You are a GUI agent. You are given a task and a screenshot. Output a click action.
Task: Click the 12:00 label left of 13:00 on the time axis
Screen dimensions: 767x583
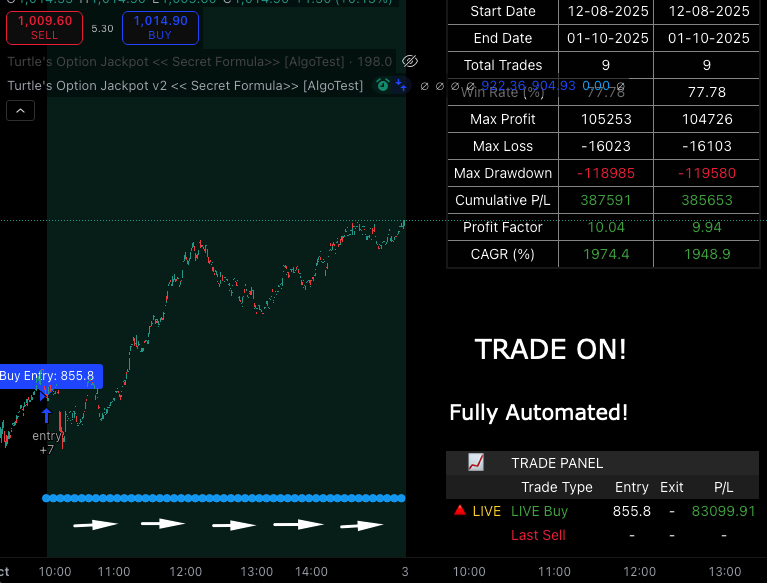(185, 571)
